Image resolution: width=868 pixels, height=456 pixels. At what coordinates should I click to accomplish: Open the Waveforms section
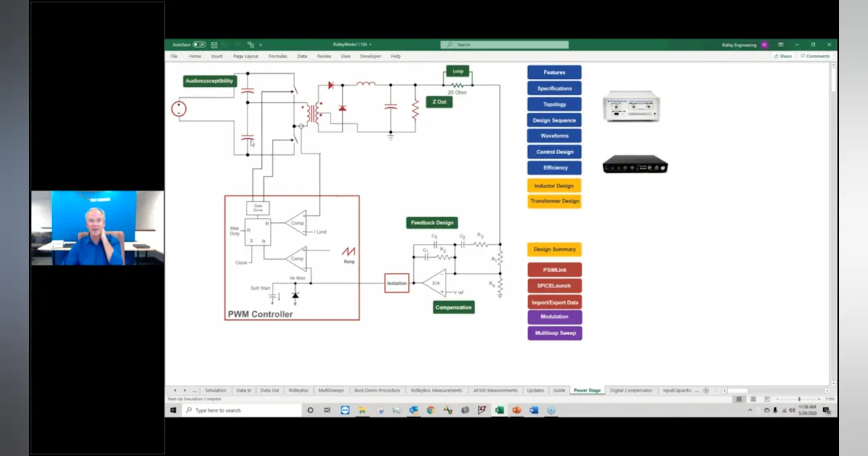click(554, 135)
